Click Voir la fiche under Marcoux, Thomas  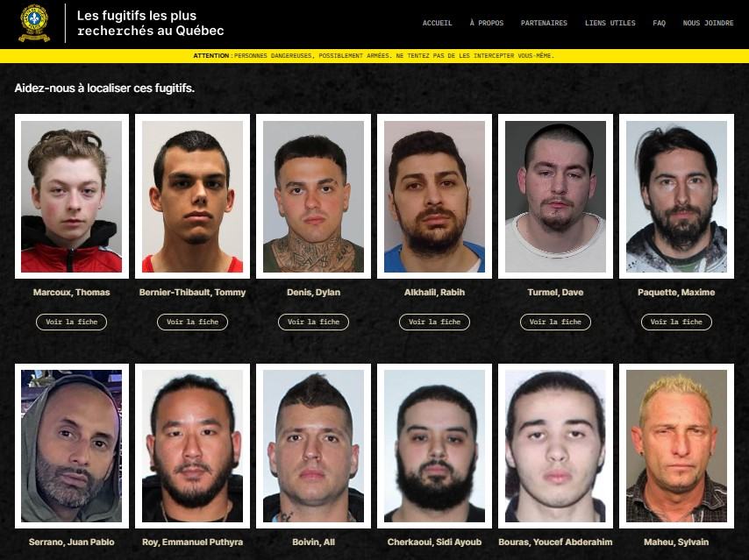pyautogui.click(x=71, y=322)
